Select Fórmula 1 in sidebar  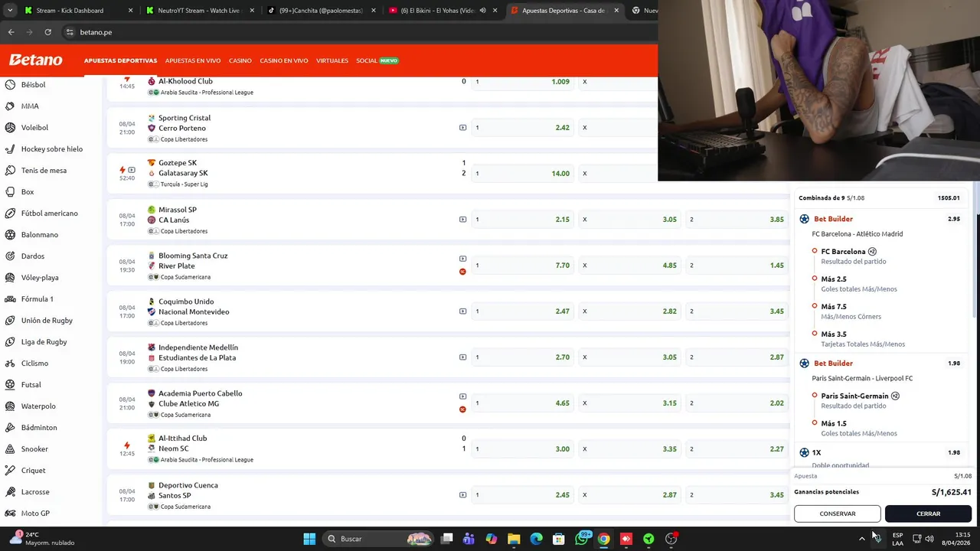37,299
